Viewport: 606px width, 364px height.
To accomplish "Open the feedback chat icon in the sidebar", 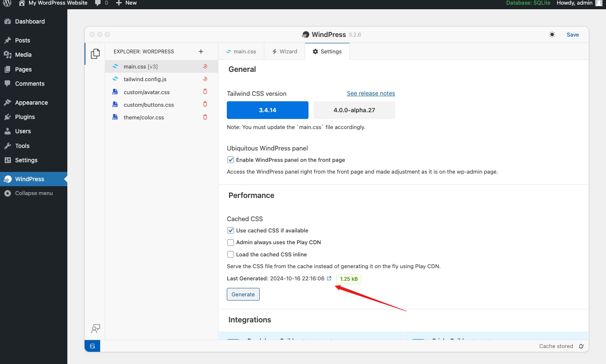I will 96,329.
